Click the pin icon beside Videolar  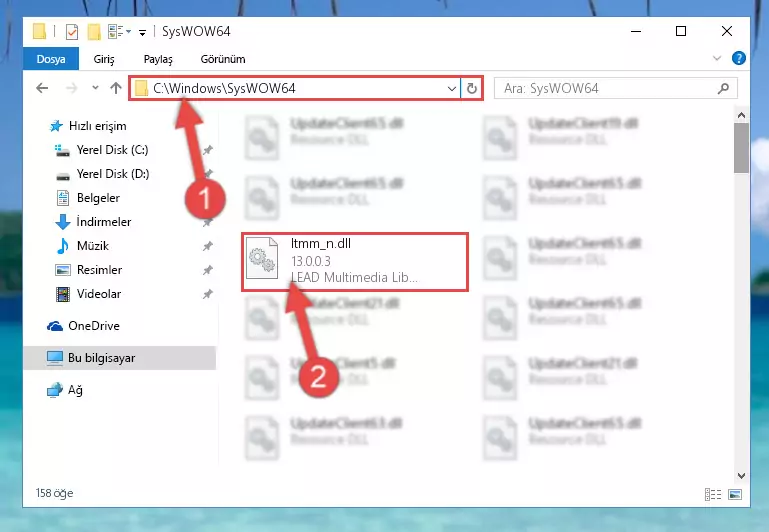pos(208,294)
